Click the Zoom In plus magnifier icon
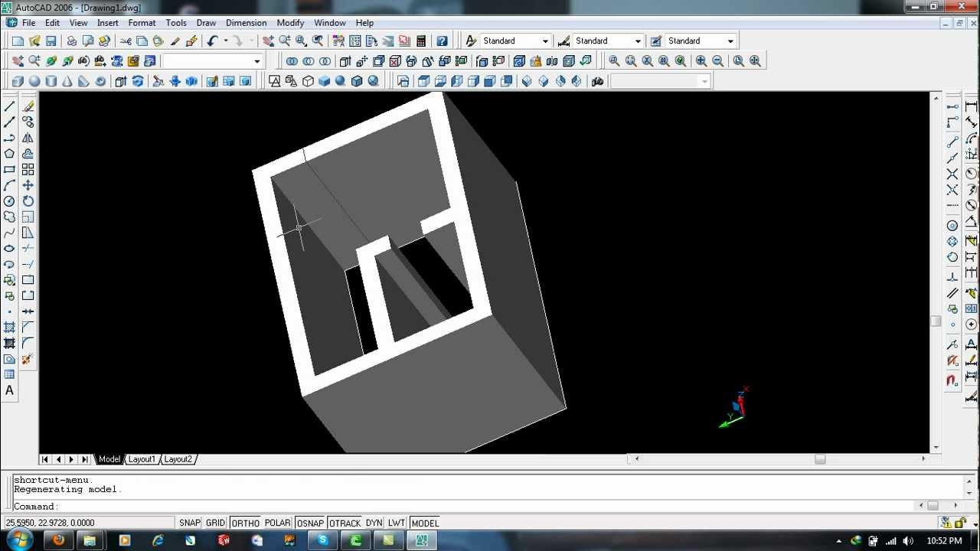Screen dimensions: 980x551 701,61
